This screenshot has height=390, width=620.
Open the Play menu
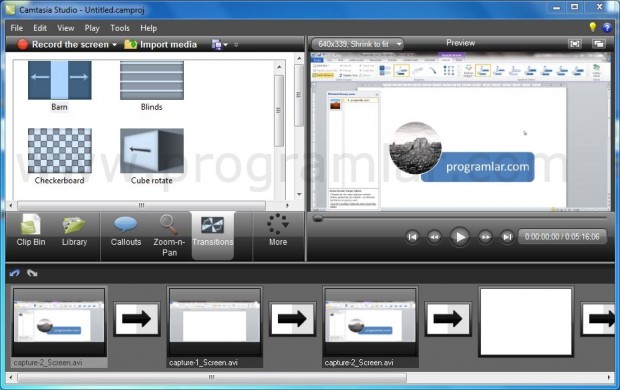tap(92, 28)
